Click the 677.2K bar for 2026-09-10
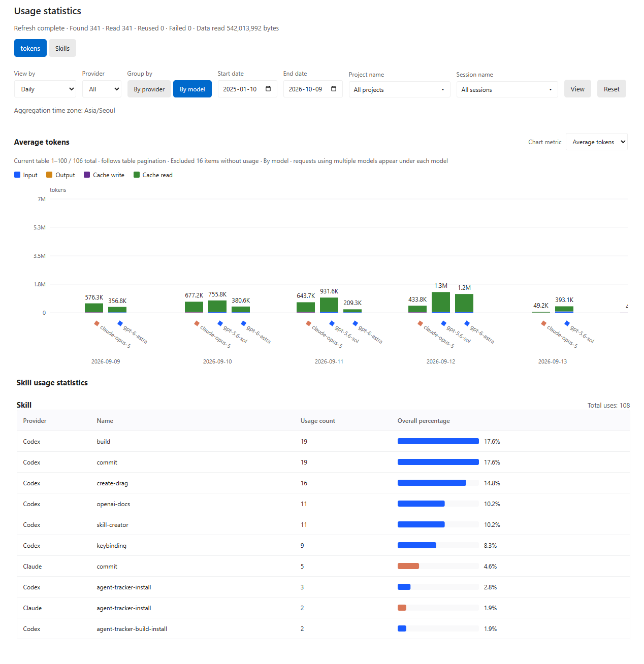Screen dimensions: 644x664 pos(194,307)
